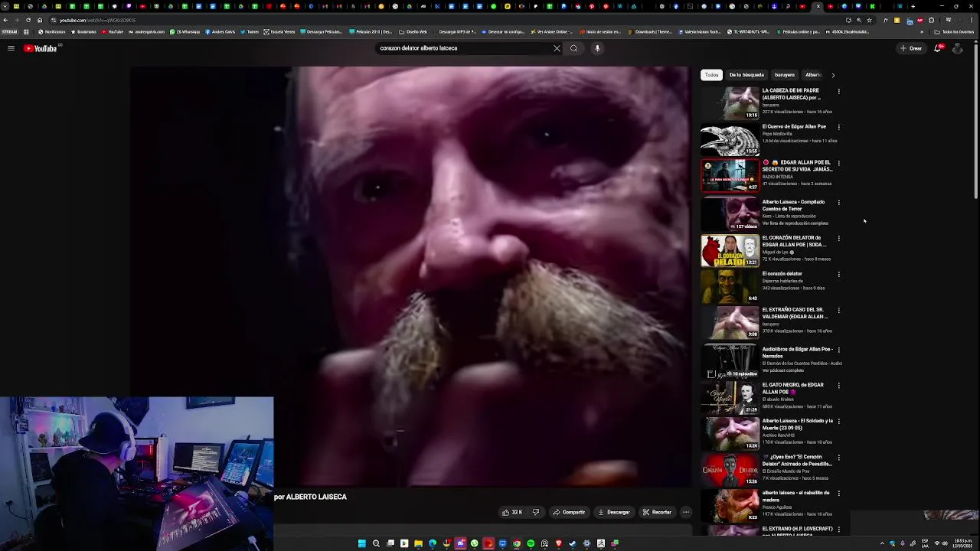This screenshot has height=551, width=980.
Task: Open a new browser tab plus
Action: (913, 6)
